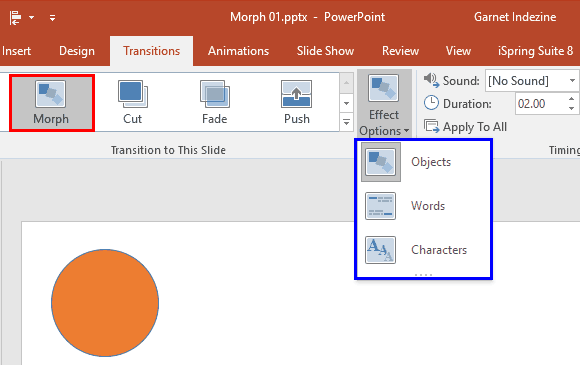The width and height of the screenshot is (580, 365).
Task: Select the orange circle on the slide
Action: pyautogui.click(x=105, y=303)
